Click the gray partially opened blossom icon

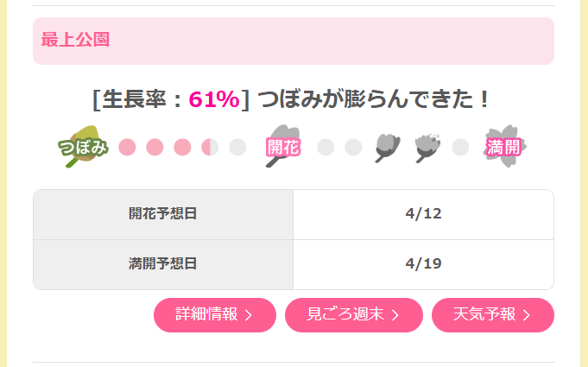pyautogui.click(x=389, y=147)
